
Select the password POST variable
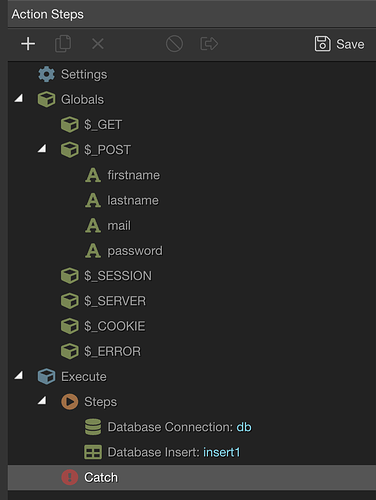tap(135, 251)
